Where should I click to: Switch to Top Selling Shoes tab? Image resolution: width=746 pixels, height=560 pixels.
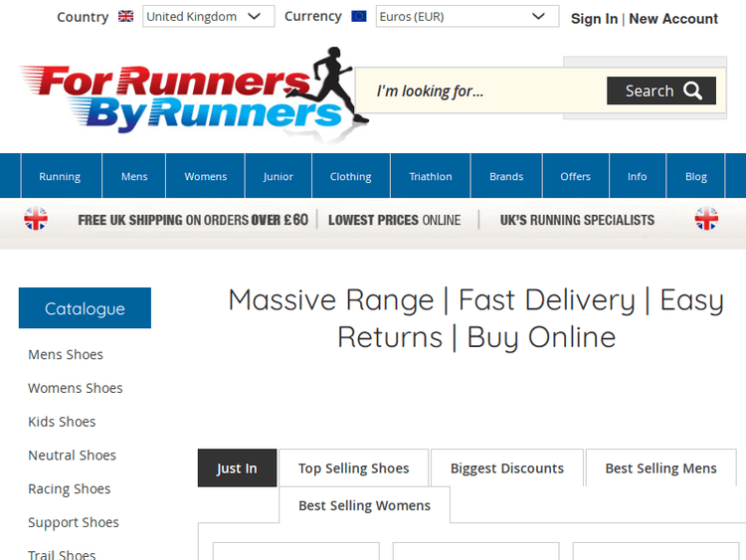pos(353,468)
